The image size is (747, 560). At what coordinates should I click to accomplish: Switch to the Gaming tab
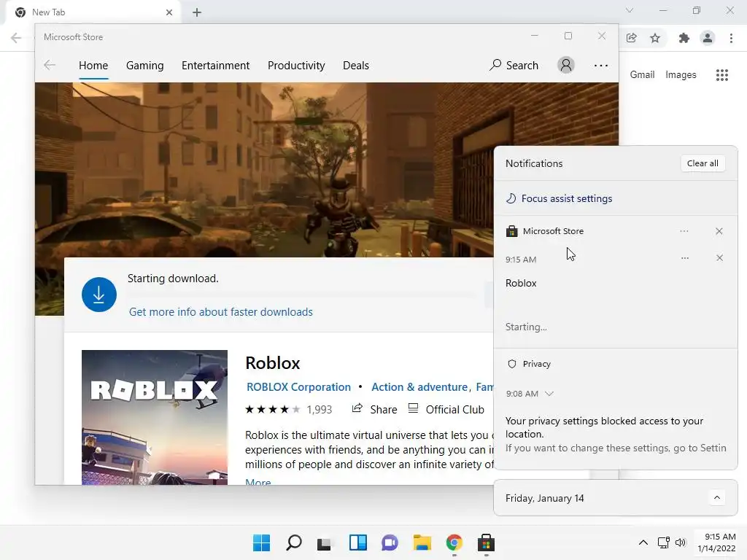(145, 65)
